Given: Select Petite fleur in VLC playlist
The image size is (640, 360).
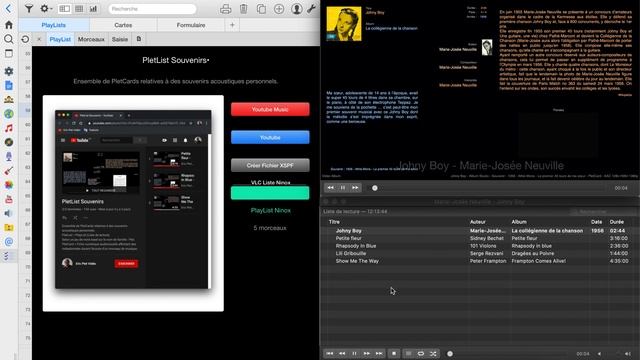Looking at the screenshot, I should 349,238.
